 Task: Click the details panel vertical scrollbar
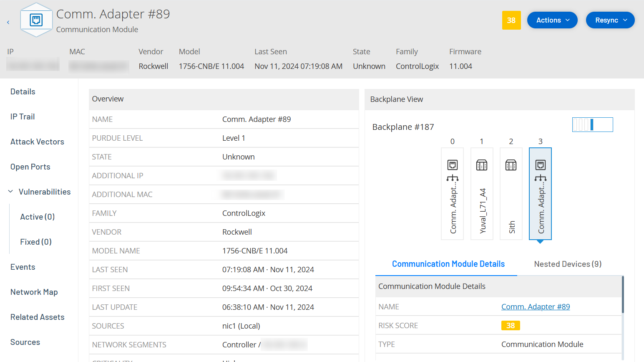(623, 294)
